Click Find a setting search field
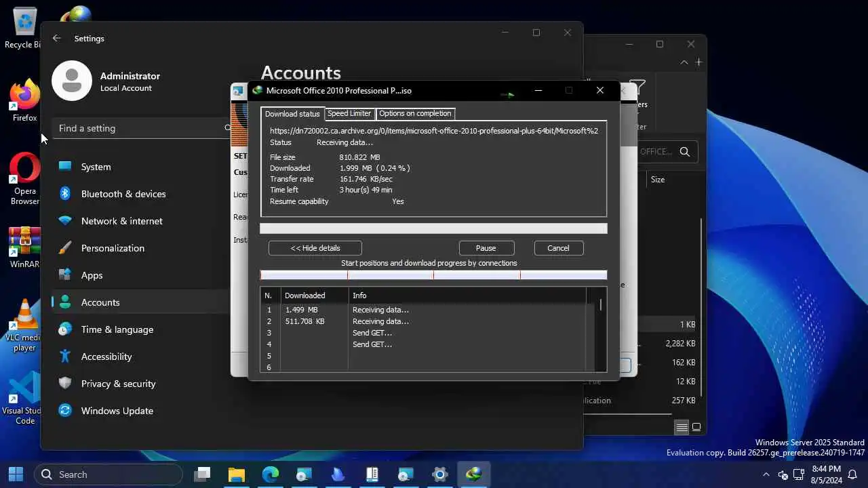868x488 pixels. pyautogui.click(x=141, y=128)
